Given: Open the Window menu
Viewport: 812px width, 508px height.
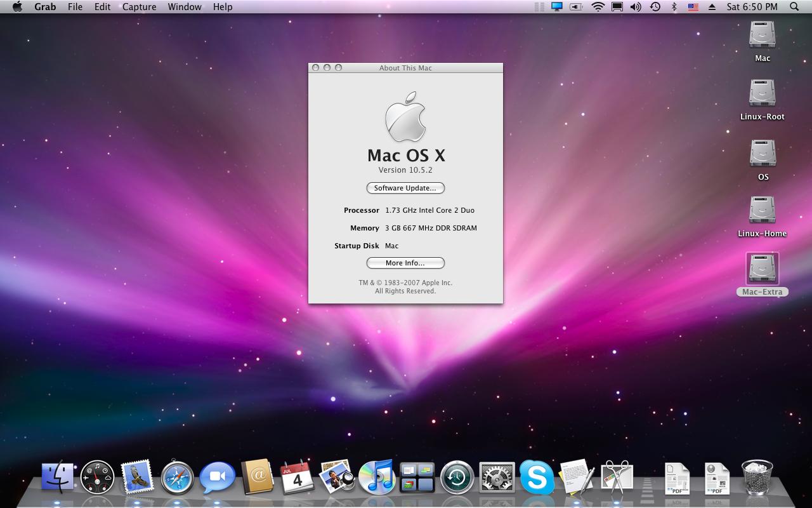Looking at the screenshot, I should coord(185,7).
